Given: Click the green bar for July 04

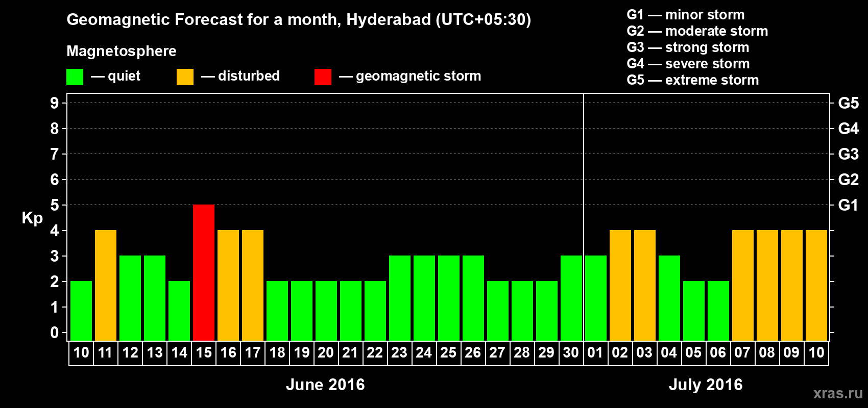Looking at the screenshot, I should pyautogui.click(x=669, y=298).
